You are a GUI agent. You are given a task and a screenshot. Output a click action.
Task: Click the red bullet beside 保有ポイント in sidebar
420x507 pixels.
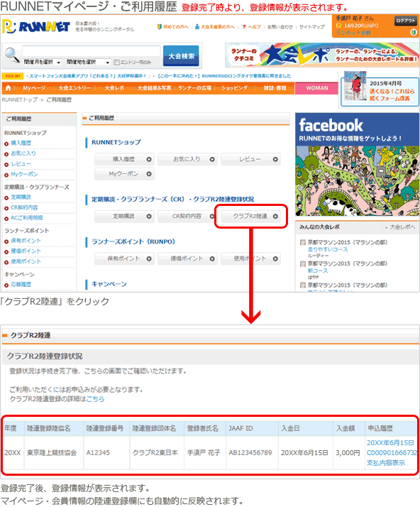click(6, 241)
